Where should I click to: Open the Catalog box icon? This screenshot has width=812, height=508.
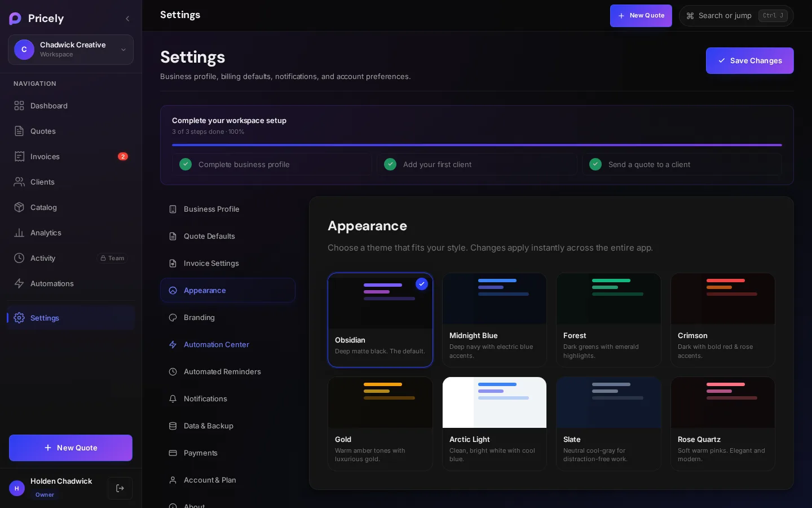19,207
